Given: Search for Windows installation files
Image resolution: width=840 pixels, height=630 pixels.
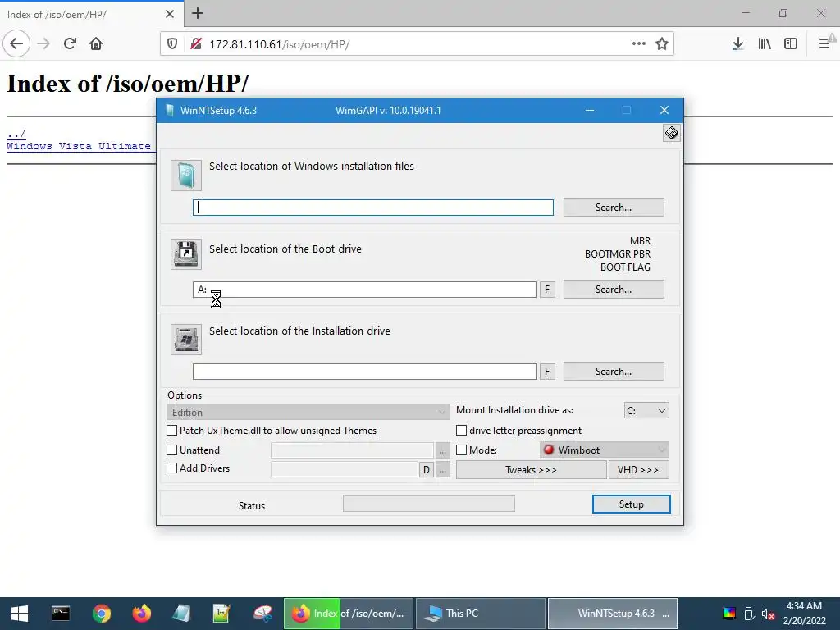Looking at the screenshot, I should [614, 208].
